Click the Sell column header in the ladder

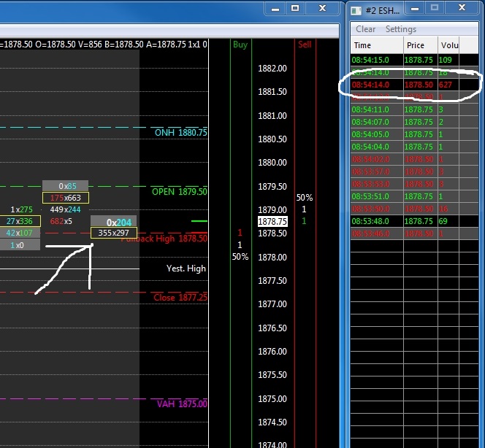tap(305, 45)
